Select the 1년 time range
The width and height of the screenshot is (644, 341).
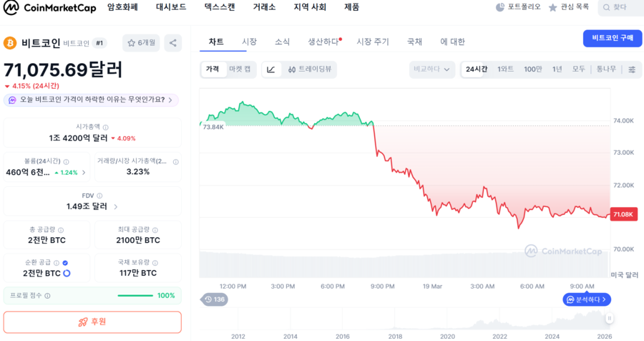click(557, 69)
